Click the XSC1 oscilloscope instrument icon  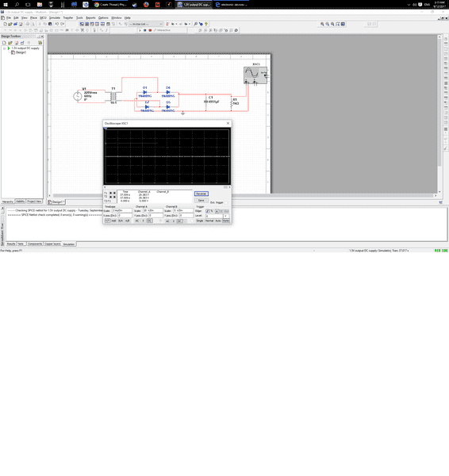[x=255, y=75]
